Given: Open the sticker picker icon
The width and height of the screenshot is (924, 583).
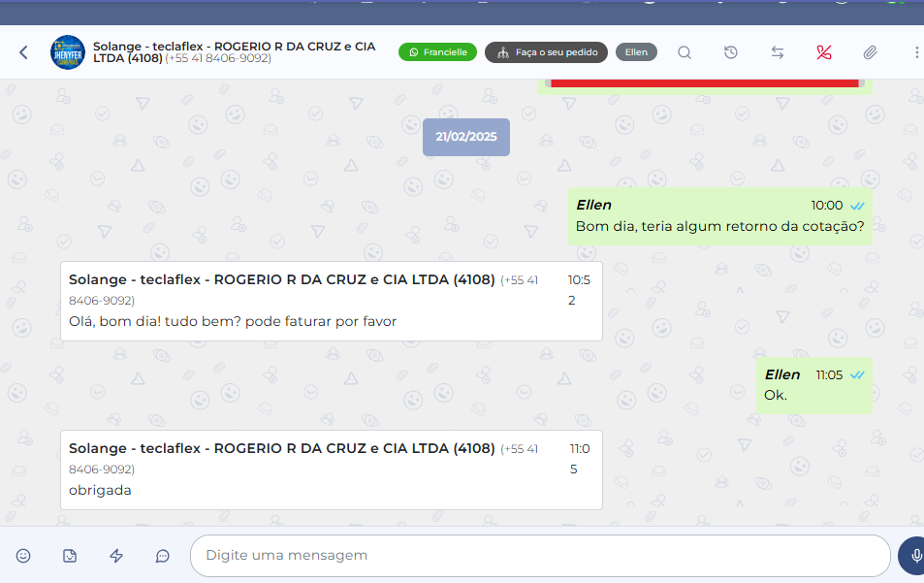Looking at the screenshot, I should (70, 556).
